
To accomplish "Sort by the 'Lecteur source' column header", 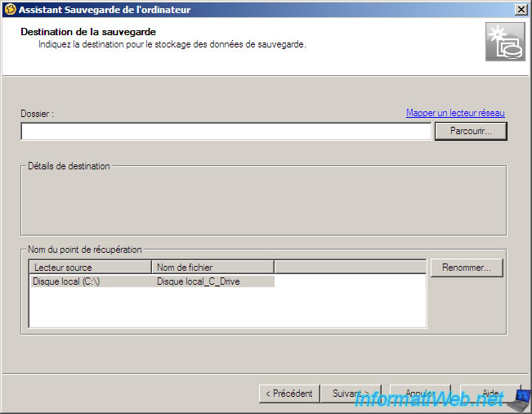I will point(90,268).
